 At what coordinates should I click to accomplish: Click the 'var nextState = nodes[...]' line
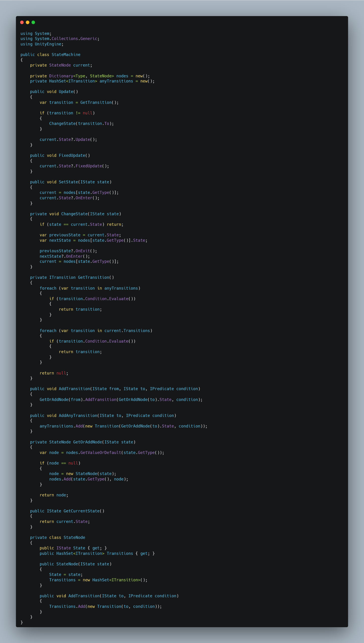coord(94,240)
